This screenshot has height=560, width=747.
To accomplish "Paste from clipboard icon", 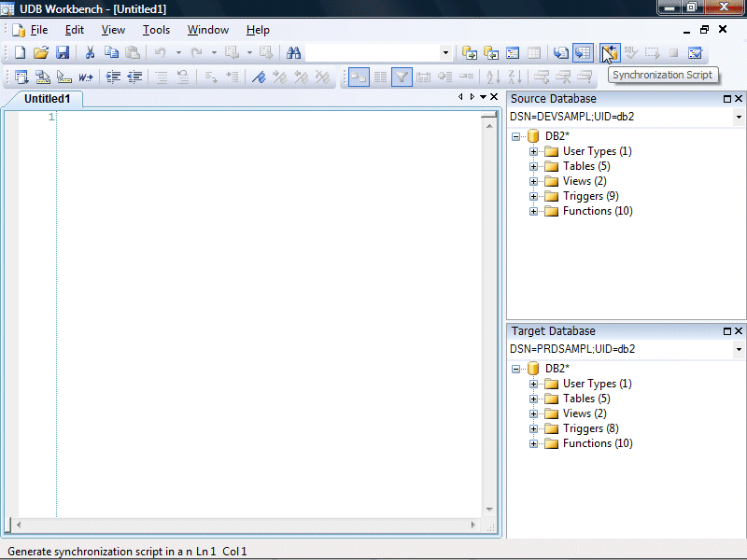I will 133,52.
